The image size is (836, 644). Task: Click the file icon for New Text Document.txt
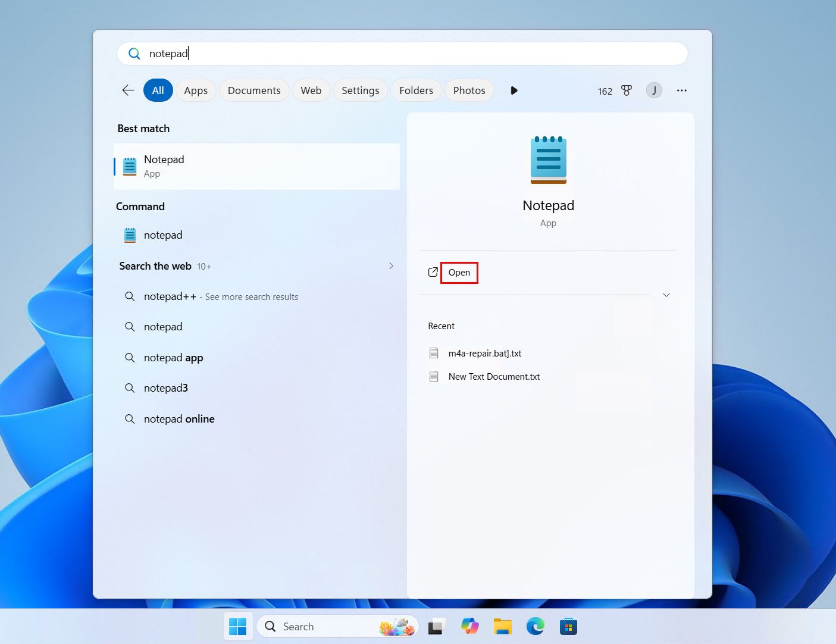point(434,377)
